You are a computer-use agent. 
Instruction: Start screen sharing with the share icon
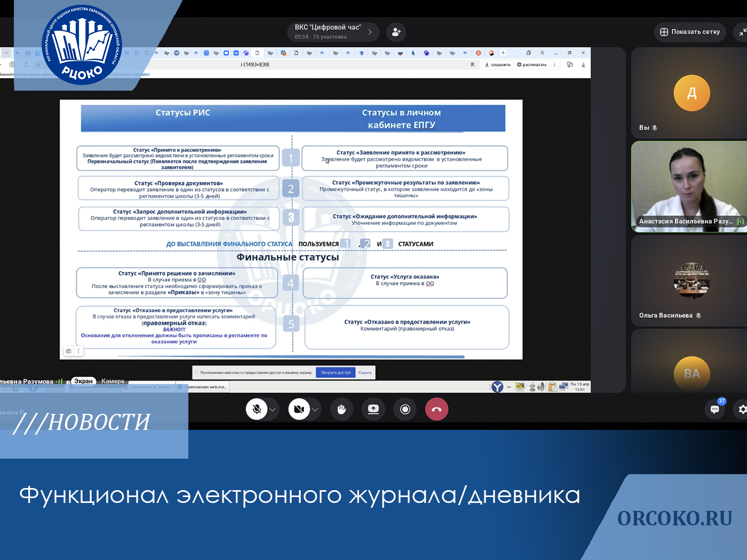click(x=373, y=410)
